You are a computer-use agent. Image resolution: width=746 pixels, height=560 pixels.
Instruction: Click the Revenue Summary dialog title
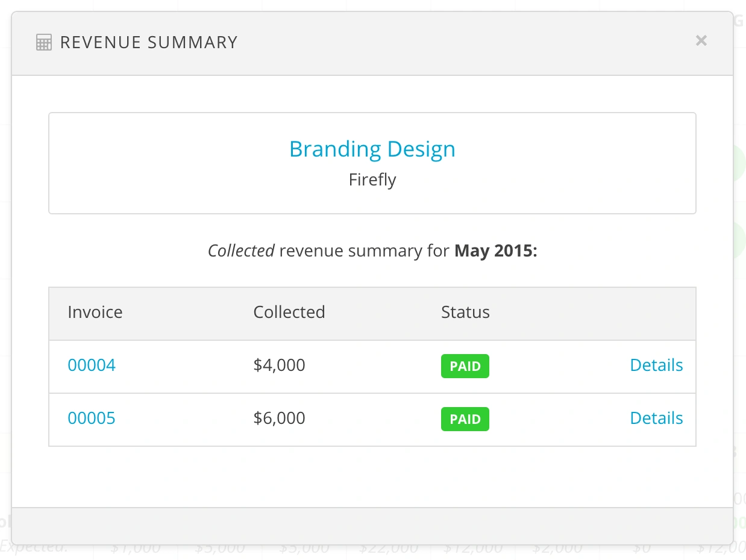148,42
